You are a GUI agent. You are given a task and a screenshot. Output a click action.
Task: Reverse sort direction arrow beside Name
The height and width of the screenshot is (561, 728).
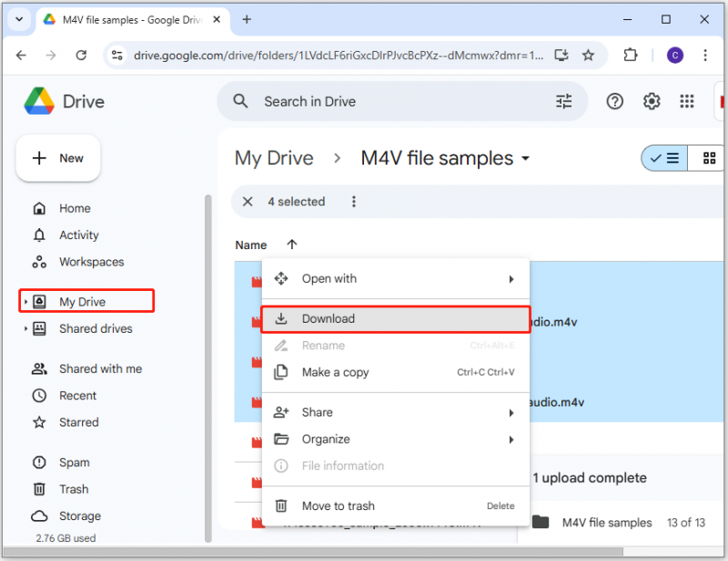pos(291,245)
